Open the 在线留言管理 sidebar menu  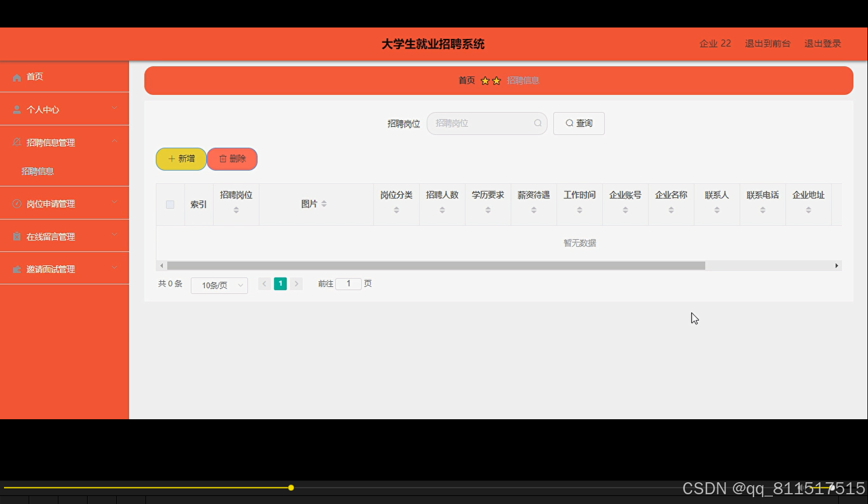click(x=64, y=236)
